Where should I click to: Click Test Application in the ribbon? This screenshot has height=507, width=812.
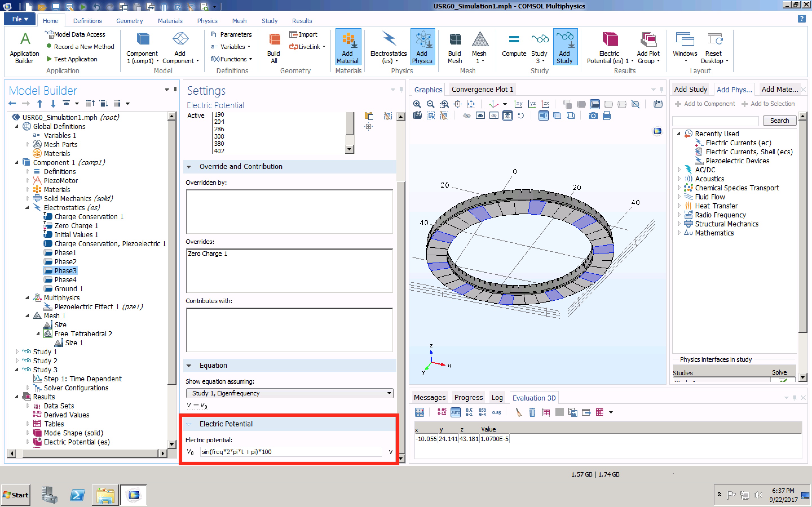tap(76, 59)
